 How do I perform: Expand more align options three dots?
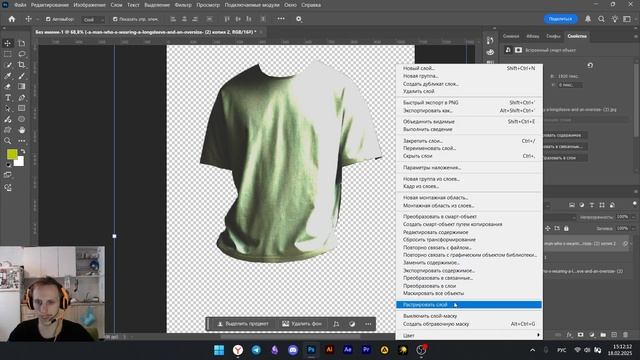click(x=281, y=19)
